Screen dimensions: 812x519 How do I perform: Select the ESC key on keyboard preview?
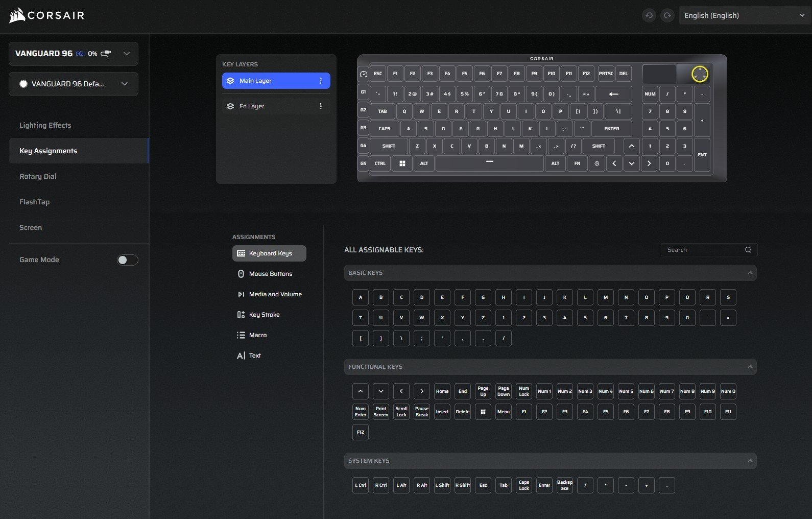[378, 74]
